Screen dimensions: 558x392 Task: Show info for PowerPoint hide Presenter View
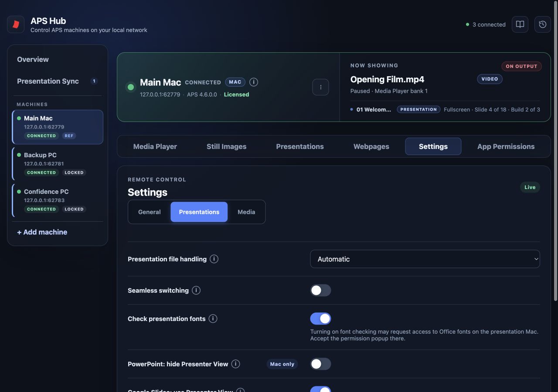(x=236, y=364)
